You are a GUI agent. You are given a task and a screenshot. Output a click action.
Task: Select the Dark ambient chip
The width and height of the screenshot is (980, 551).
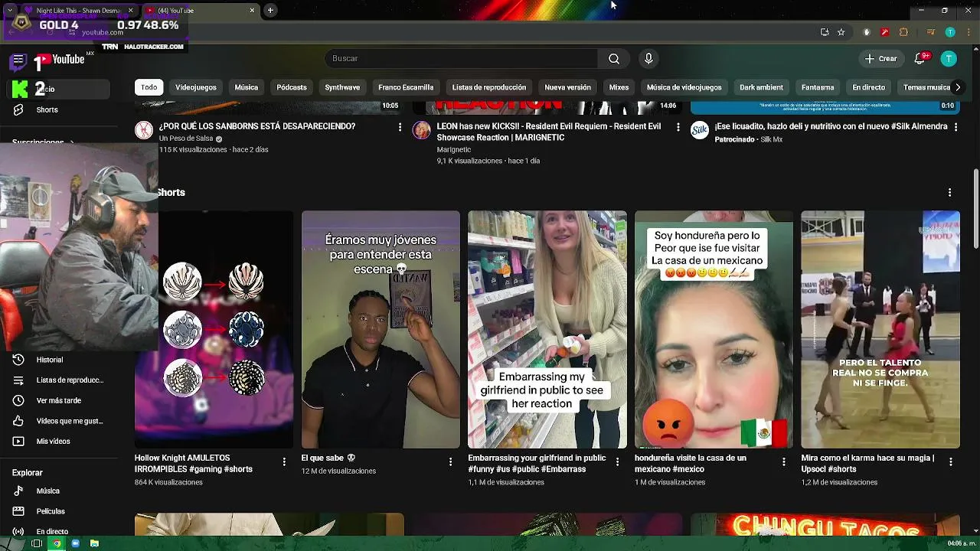click(761, 87)
